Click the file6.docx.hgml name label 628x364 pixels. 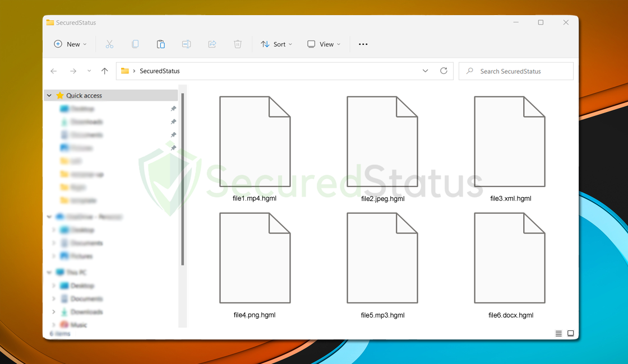(x=511, y=315)
